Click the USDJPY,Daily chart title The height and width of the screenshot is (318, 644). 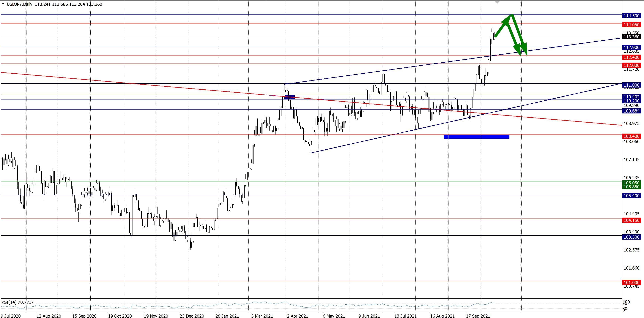click(x=20, y=4)
